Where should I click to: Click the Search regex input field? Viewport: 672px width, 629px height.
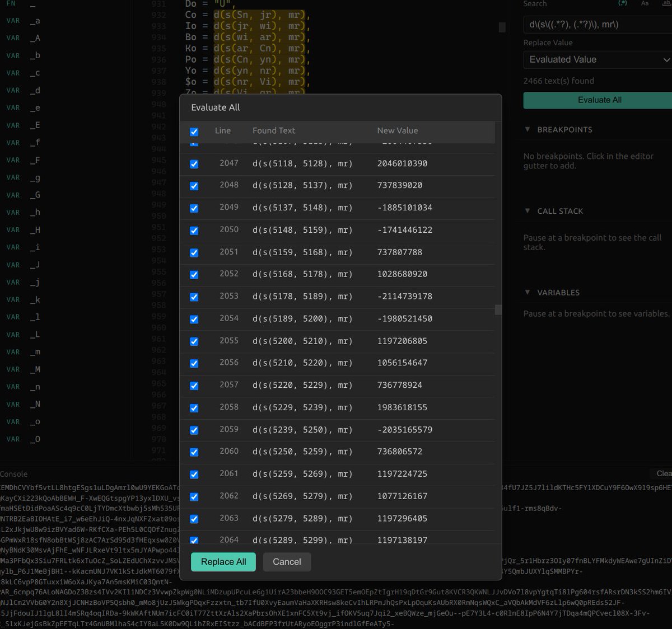(598, 25)
